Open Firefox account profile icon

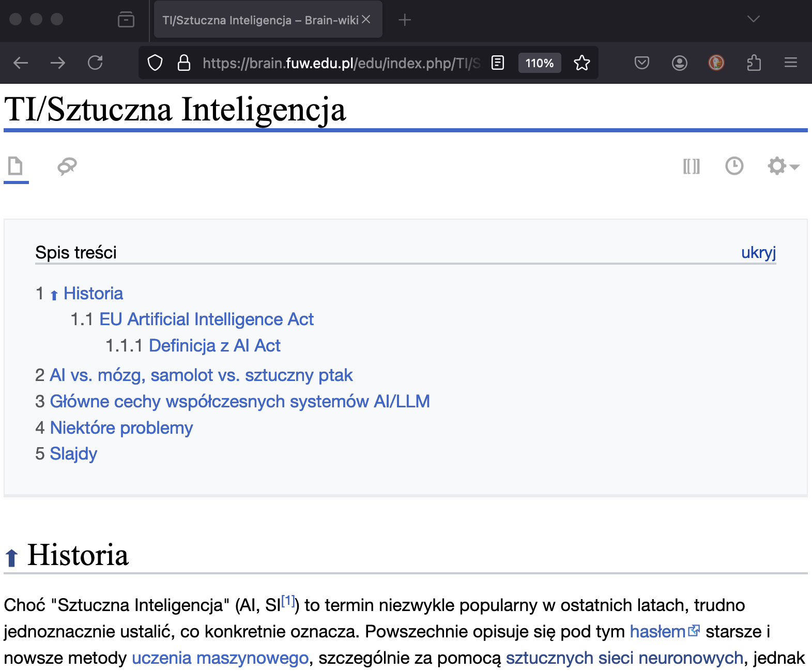[679, 63]
